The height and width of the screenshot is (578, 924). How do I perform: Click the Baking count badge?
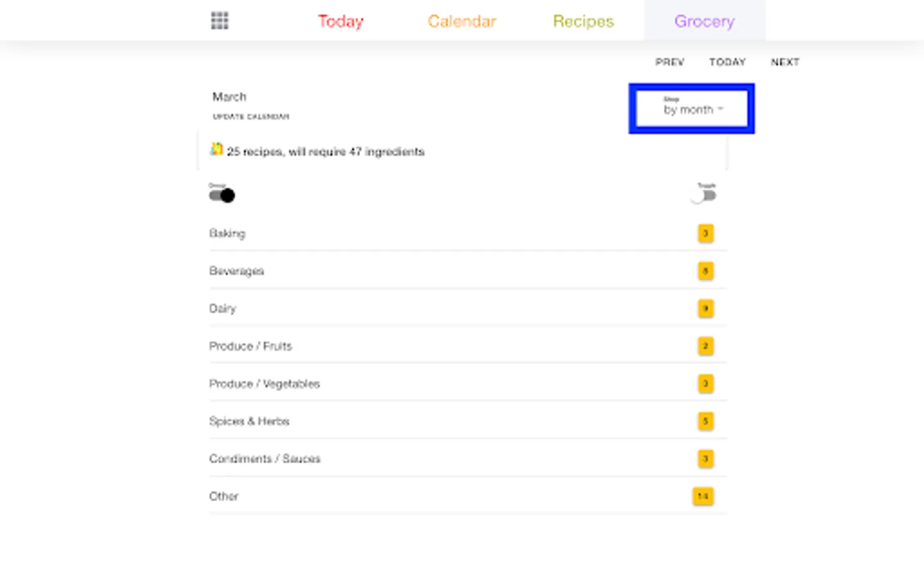705,233
